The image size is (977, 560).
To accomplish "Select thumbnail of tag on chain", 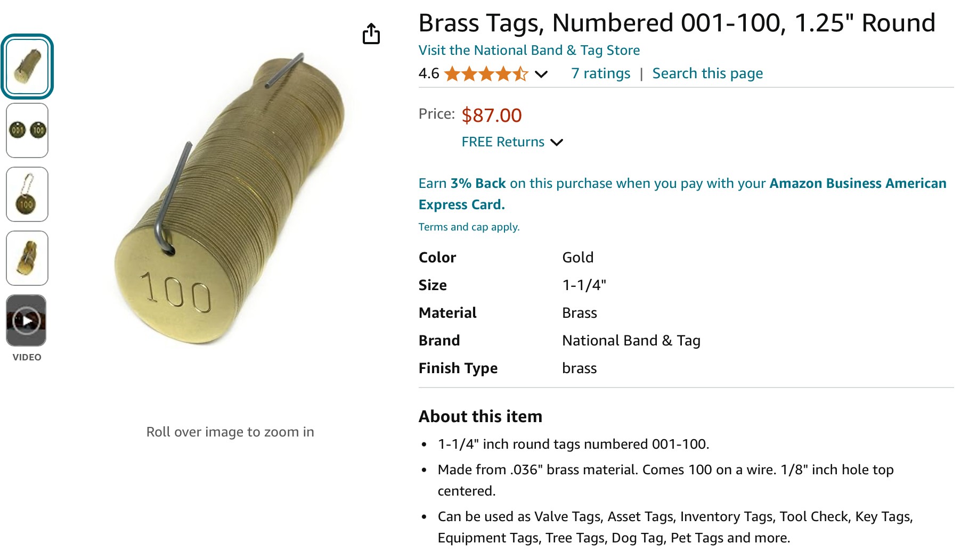I will coord(27,194).
